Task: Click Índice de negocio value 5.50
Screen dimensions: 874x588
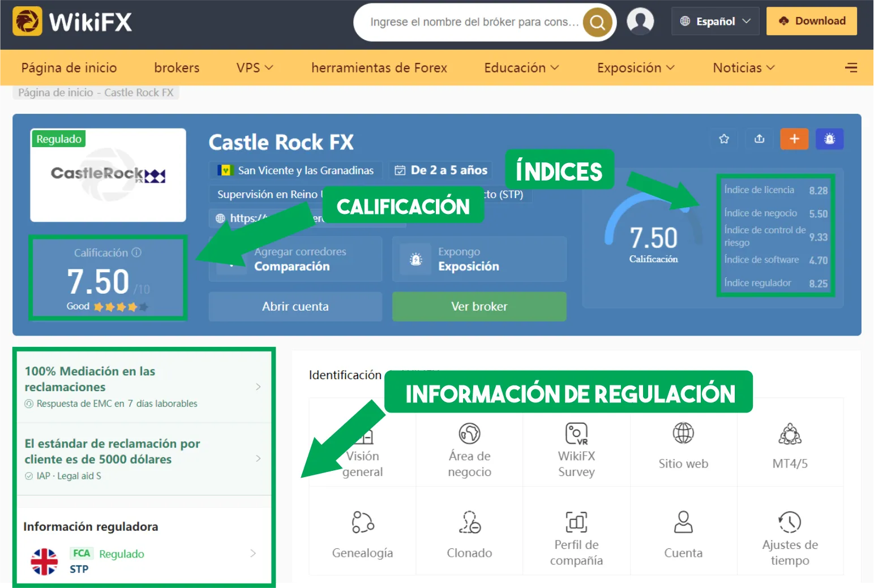Action: (818, 214)
